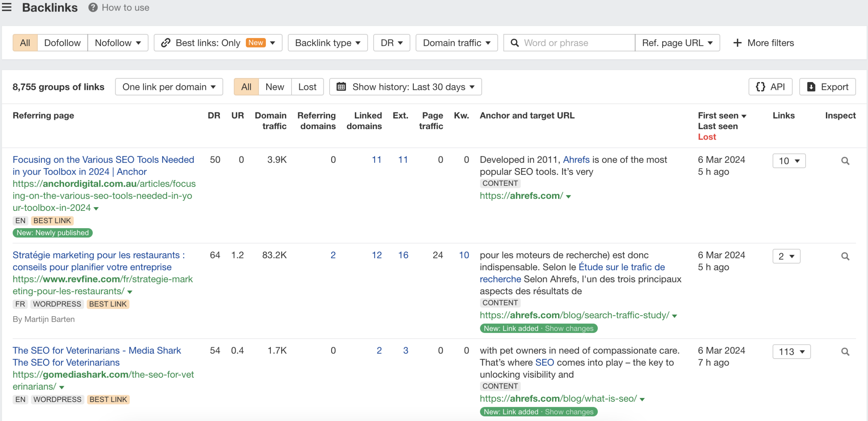Viewport: 868px width, 421px height.
Task: Select the All link-type filter
Action: [x=25, y=43]
